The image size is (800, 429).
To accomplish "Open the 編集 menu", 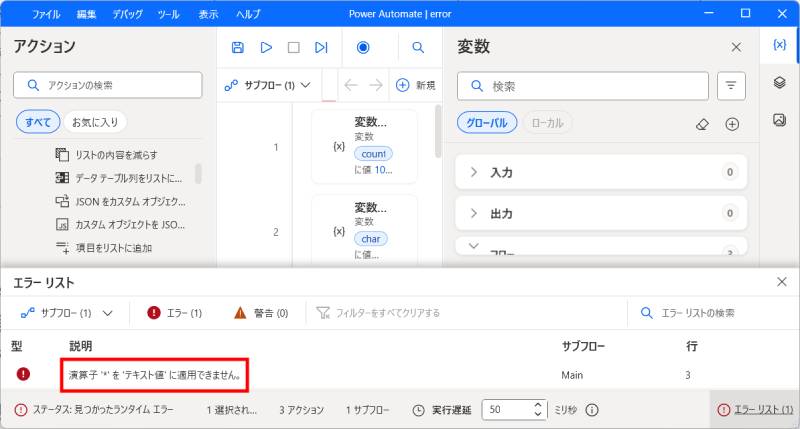I will point(86,14).
